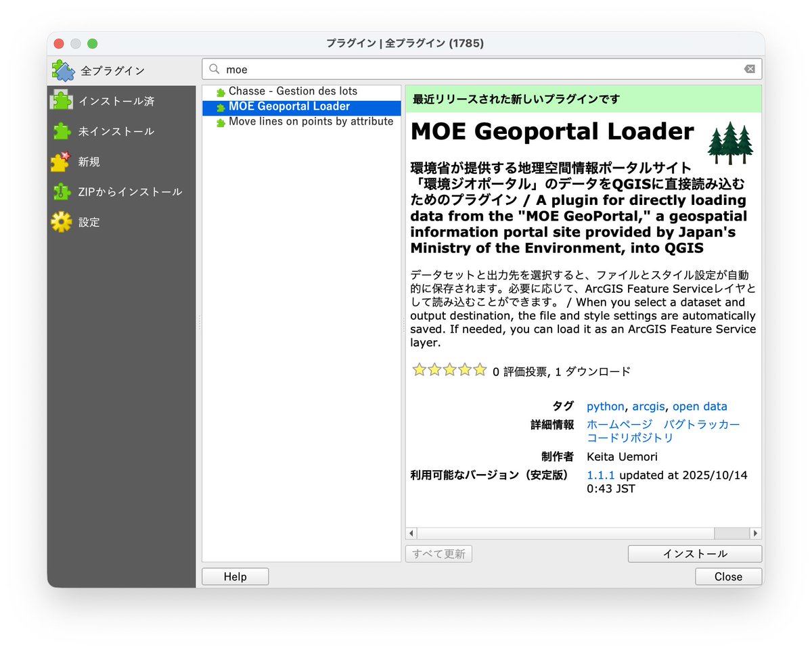The image size is (812, 650).
Task: Open the version 1.1.1 link
Action: click(602, 475)
